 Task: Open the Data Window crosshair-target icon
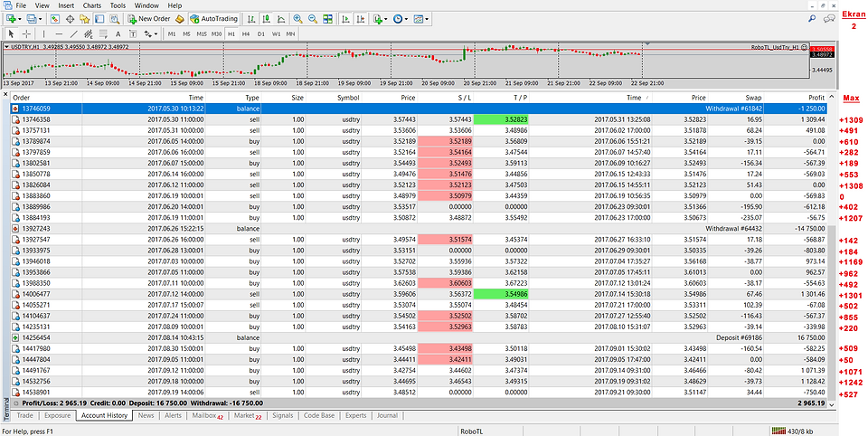click(x=71, y=19)
